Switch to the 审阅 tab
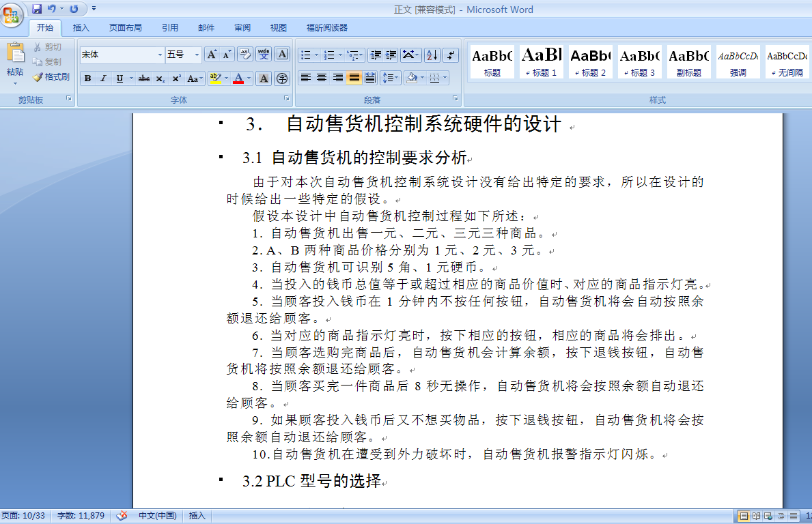Viewport: 812px width, 524px height. [242, 28]
